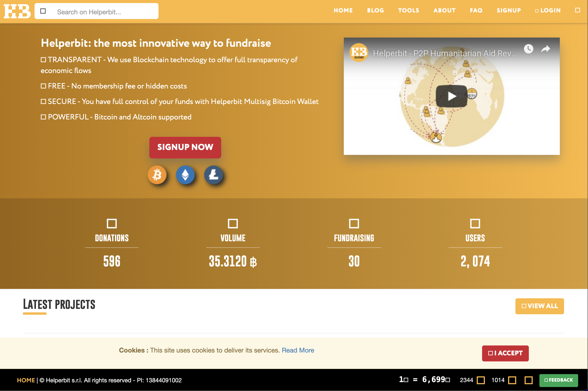Click the FUNDRAISING stat icon
This screenshot has height=391, width=588.
click(354, 223)
